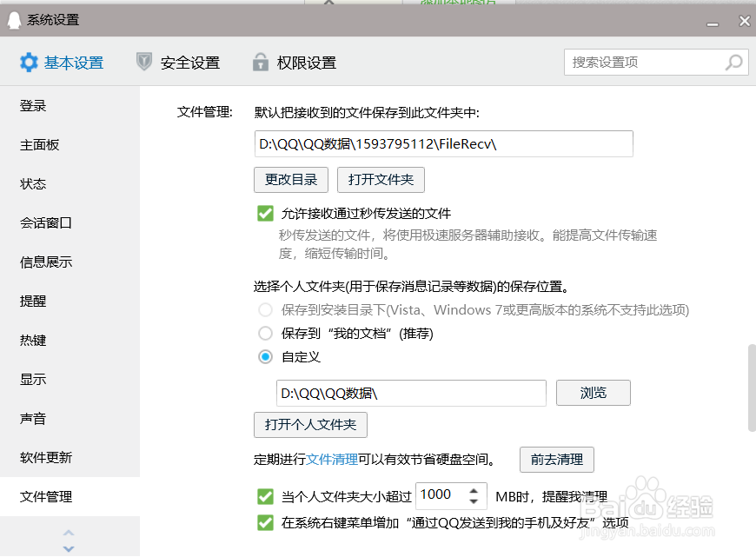This screenshot has width=756, height=557.
Task: Click the vertical scrollbar thumb
Action: 752,388
